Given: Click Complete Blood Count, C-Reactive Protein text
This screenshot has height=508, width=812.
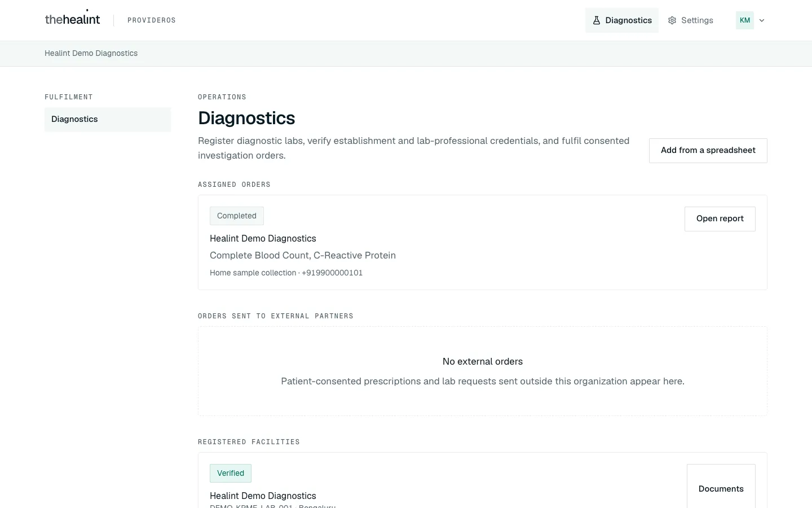Looking at the screenshot, I should tap(303, 255).
